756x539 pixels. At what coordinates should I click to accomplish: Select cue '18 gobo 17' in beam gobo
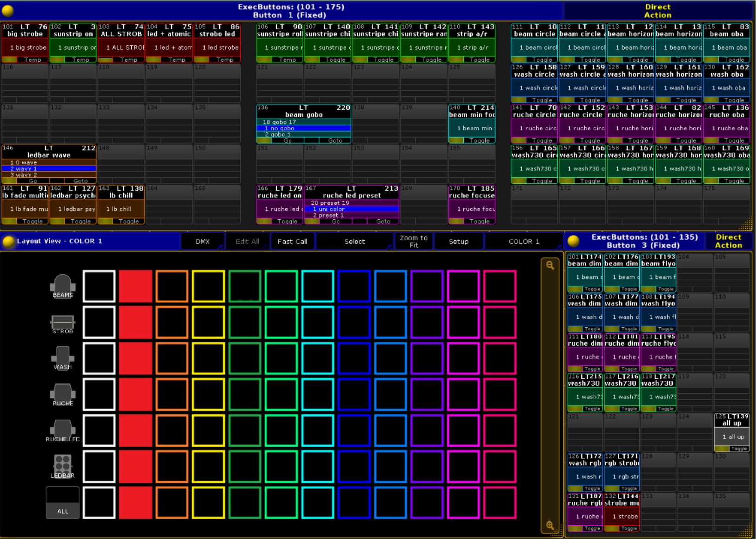tap(304, 122)
